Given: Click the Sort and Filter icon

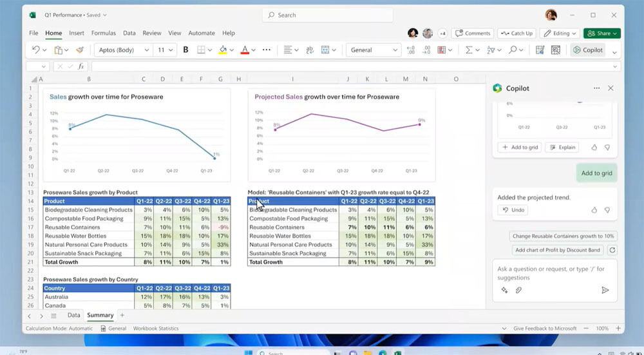Looking at the screenshot, I should coord(491,50).
